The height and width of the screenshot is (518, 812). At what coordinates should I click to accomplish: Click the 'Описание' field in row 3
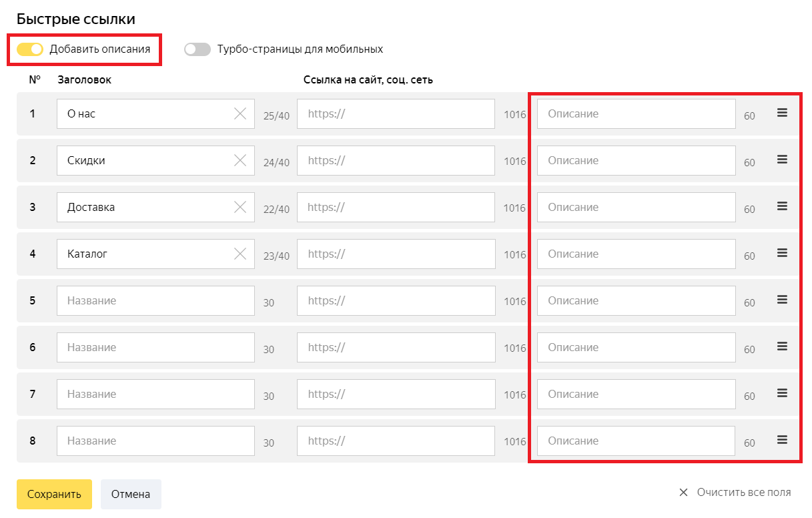pos(637,207)
